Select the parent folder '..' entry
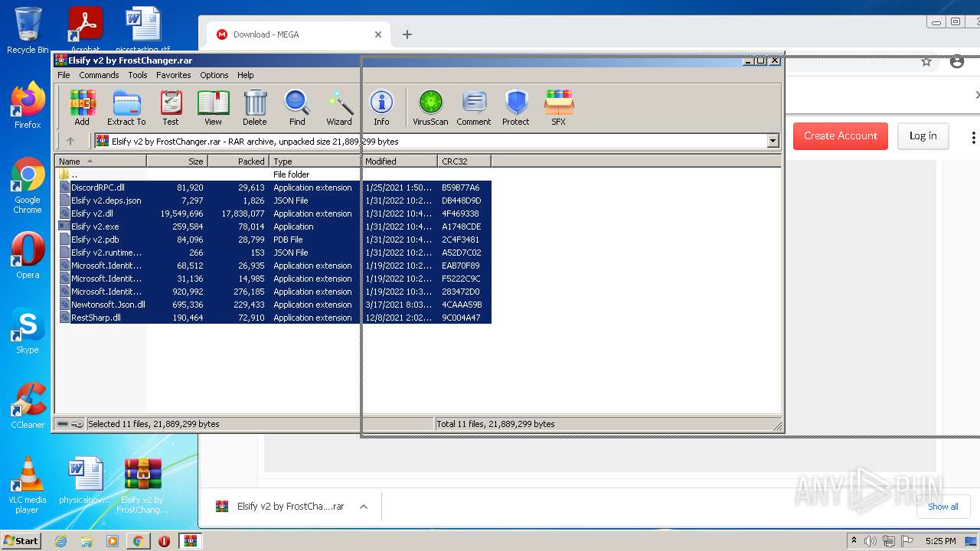The width and height of the screenshot is (980, 551). point(273,174)
